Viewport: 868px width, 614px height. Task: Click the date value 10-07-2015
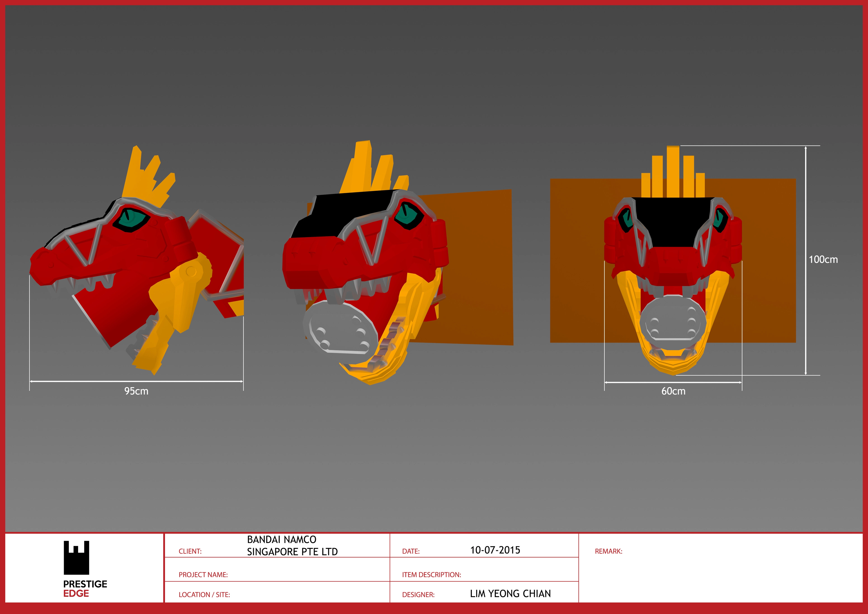coord(495,550)
